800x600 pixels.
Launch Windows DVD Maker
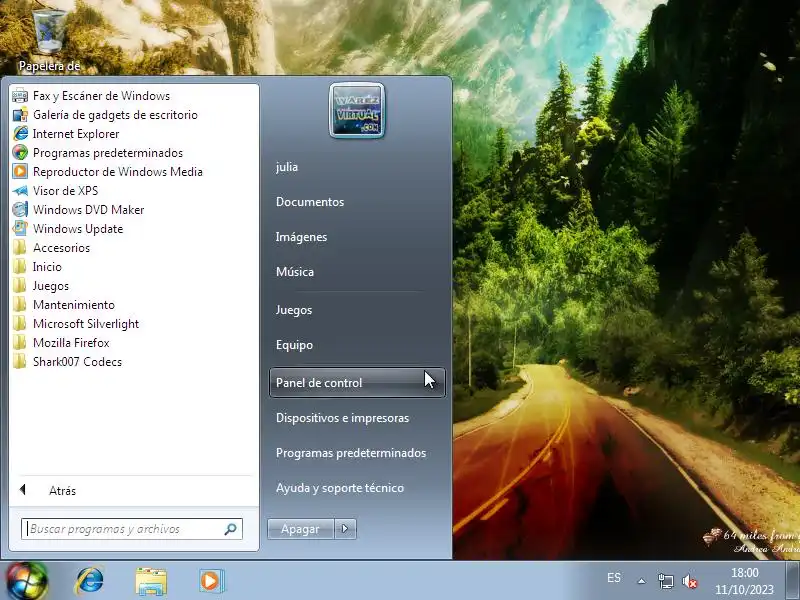[x=78, y=210]
